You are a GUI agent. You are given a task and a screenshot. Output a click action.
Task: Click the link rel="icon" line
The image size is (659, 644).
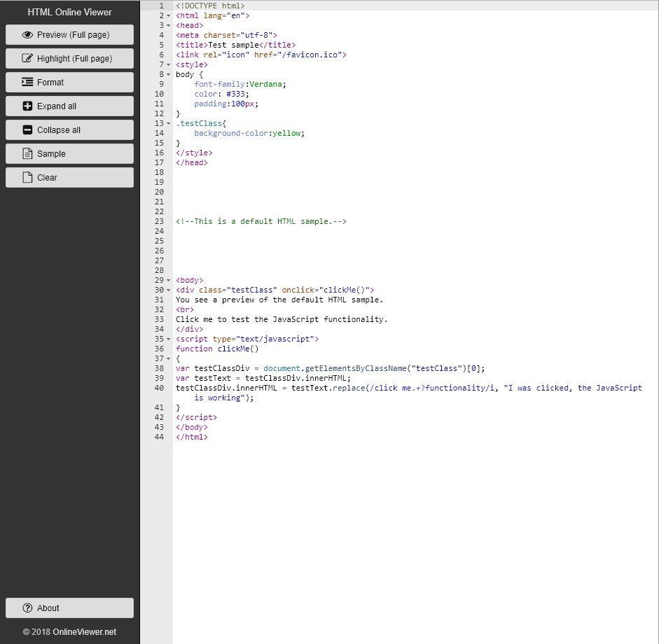[261, 55]
